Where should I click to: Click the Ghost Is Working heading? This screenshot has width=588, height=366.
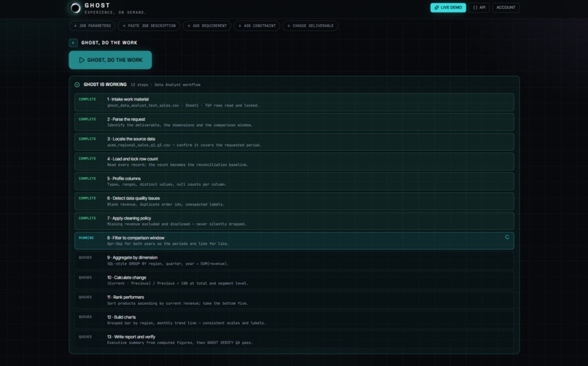(x=105, y=85)
